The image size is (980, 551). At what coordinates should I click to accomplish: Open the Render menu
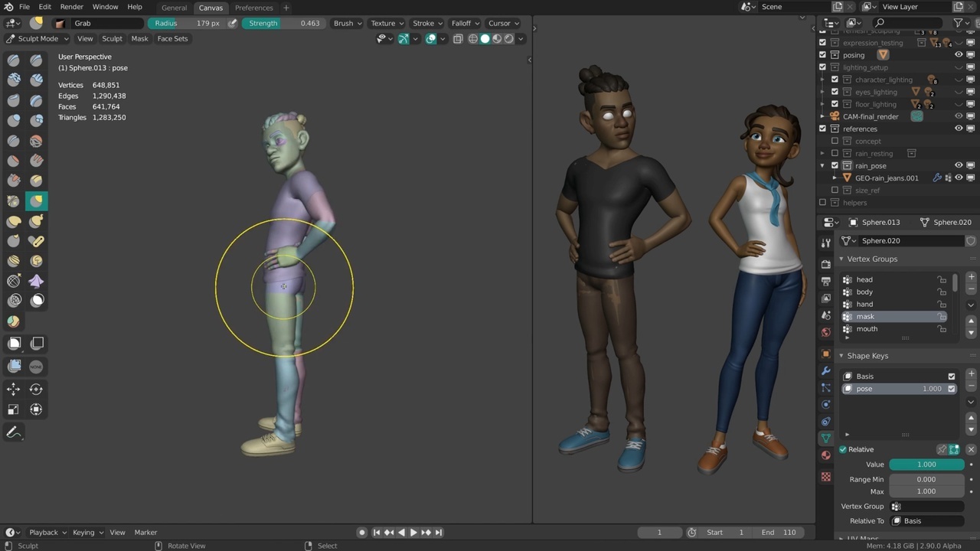coord(71,7)
